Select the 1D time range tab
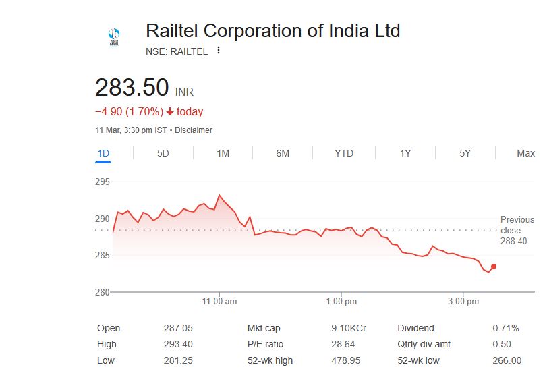Image resolution: width=545 pixels, height=392 pixels. 103,153
